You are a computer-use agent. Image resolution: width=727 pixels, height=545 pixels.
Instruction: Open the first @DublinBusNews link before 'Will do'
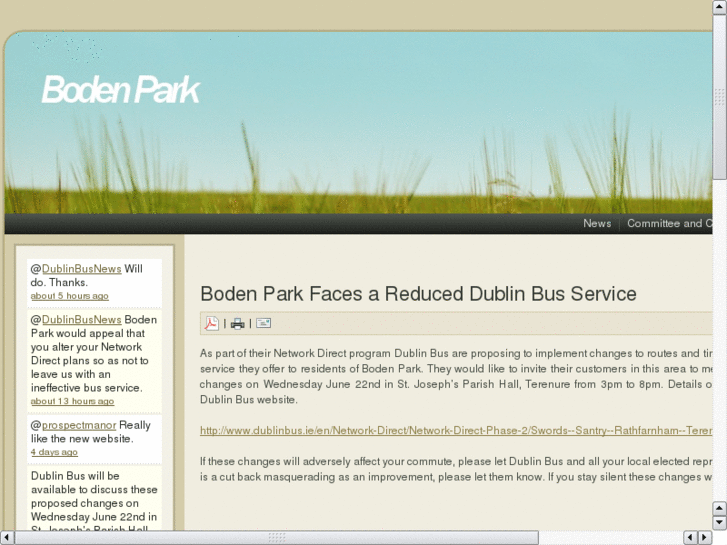(x=82, y=269)
